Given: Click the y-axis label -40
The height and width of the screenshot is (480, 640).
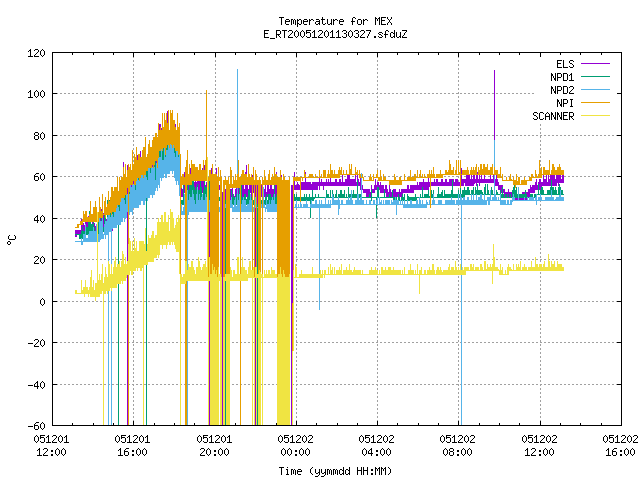Looking at the screenshot, I should coord(36,384).
